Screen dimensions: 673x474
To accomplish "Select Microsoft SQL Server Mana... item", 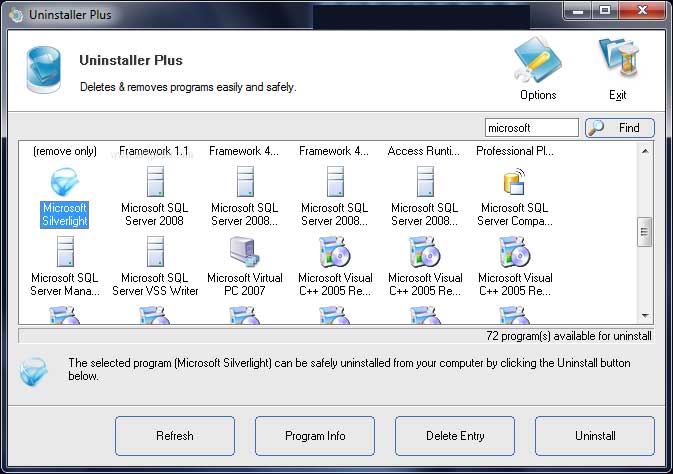I will coord(65,267).
